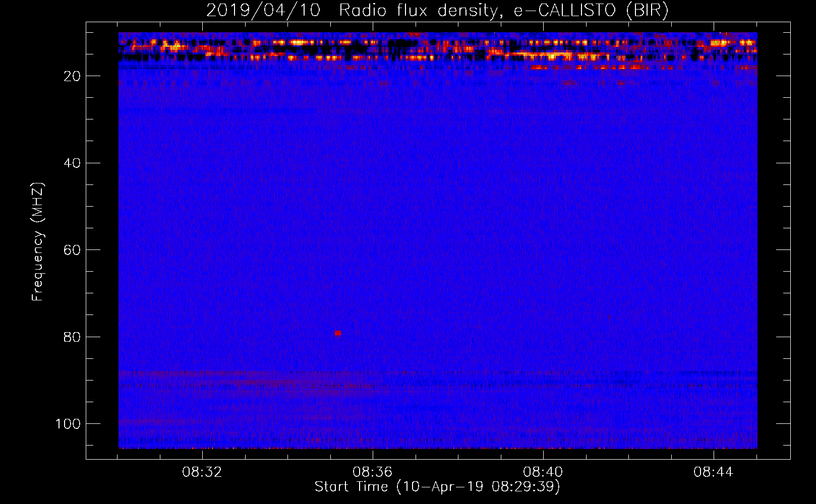
Task: Click the 60 frequency tick label
Action: 73,250
